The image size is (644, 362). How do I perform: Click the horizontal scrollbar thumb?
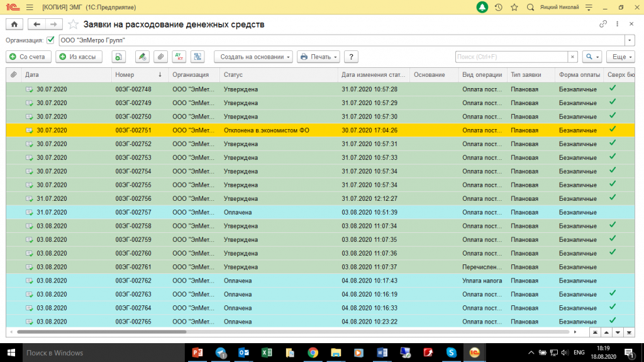(101, 332)
